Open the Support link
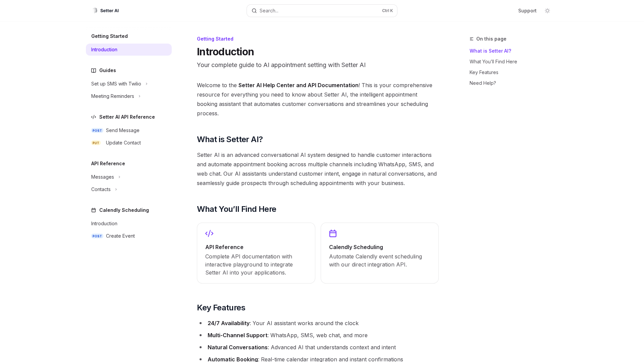Image resolution: width=644 pixels, height=362 pixels. pos(527,11)
